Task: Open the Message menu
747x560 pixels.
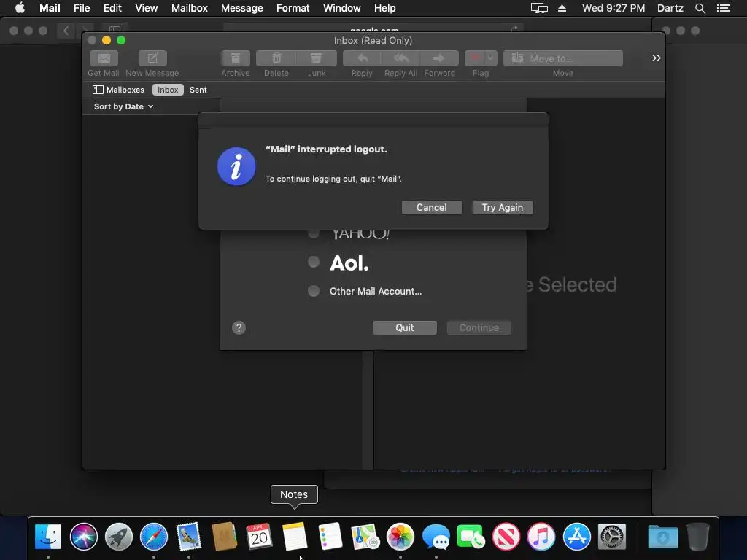Action: [242, 8]
